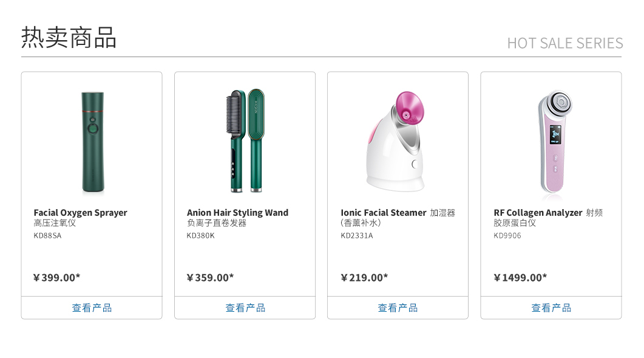Screen dimensions: 644x358
Task: Click the HOT SALE SERIES label
Action: point(564,43)
